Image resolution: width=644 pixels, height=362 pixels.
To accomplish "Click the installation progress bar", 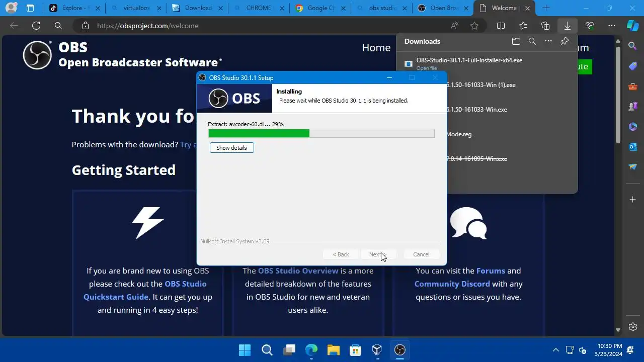I will (x=321, y=133).
